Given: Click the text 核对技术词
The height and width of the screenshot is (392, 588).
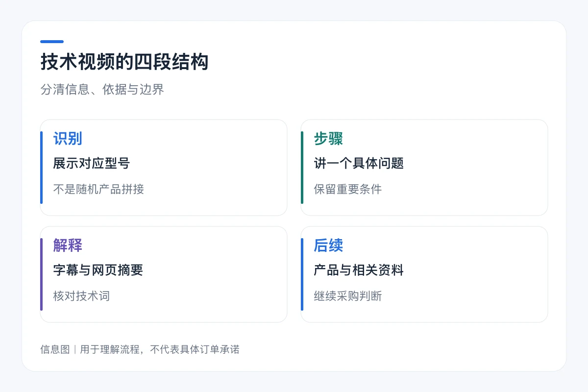Looking at the screenshot, I should pos(81,296).
